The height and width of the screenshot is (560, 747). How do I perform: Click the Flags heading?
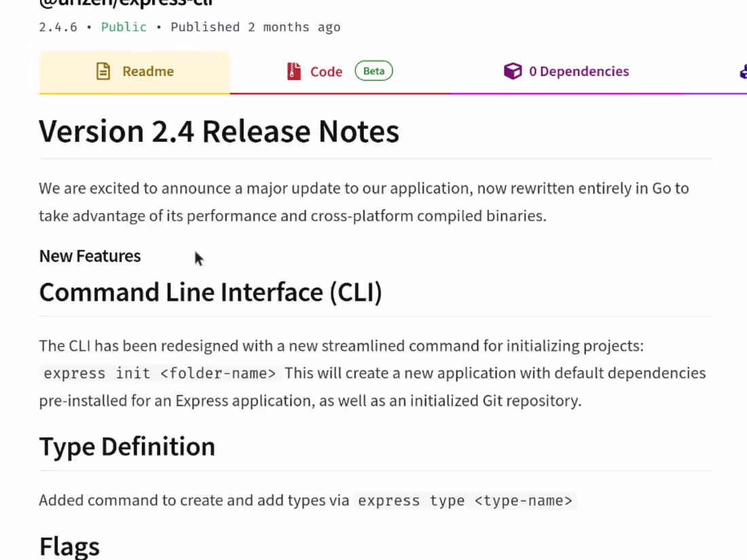click(69, 545)
